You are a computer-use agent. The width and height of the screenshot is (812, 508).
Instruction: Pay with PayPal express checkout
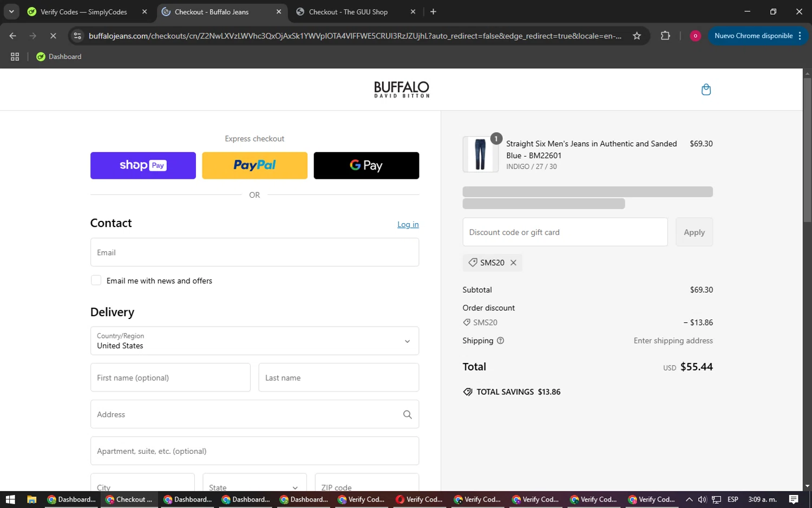254,165
